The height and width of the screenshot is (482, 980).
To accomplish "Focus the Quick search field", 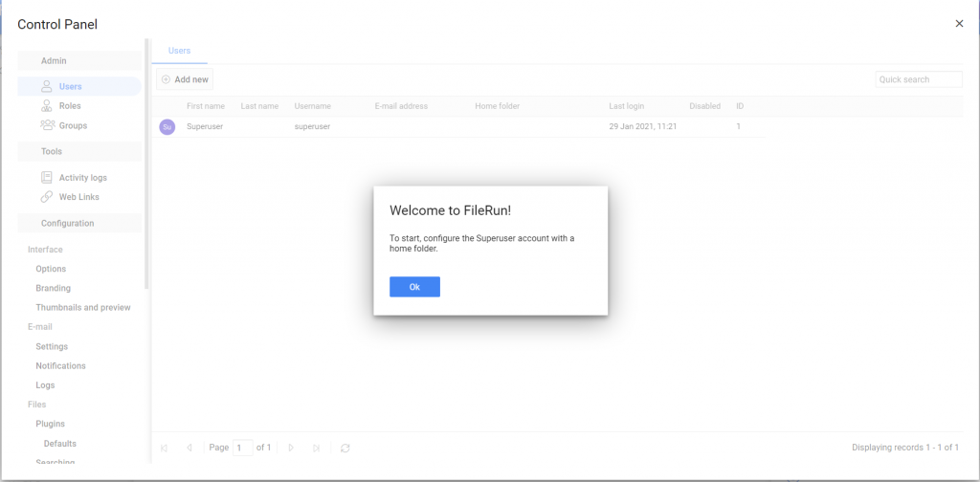I will (x=919, y=79).
